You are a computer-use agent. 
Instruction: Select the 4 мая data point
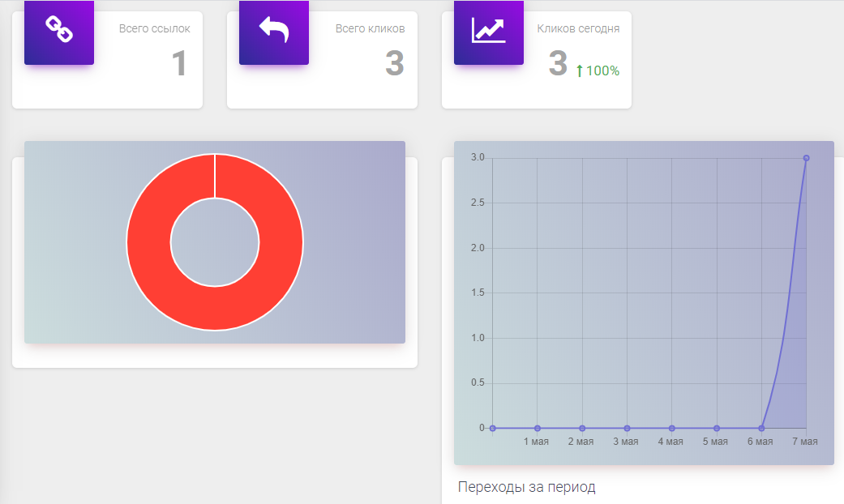point(671,428)
